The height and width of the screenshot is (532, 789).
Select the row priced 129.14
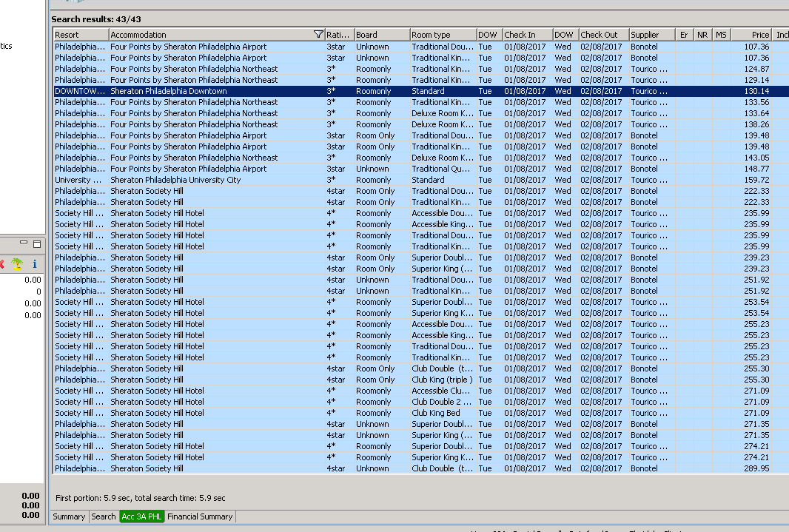[420, 80]
